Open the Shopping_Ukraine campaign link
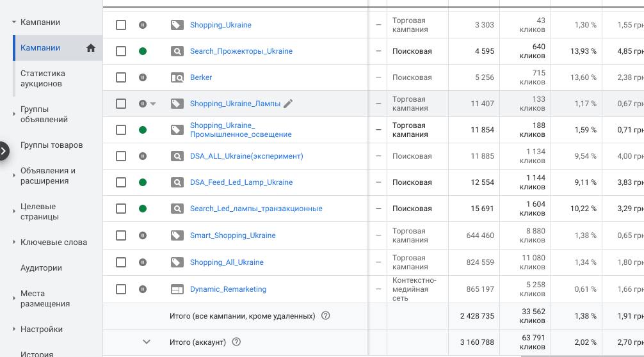 pos(221,25)
